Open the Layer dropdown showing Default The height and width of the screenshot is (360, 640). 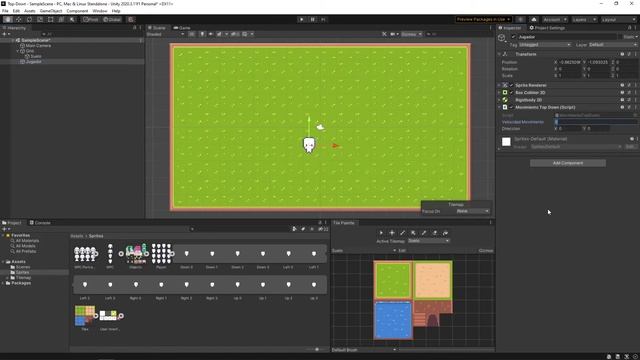[x=613, y=44]
